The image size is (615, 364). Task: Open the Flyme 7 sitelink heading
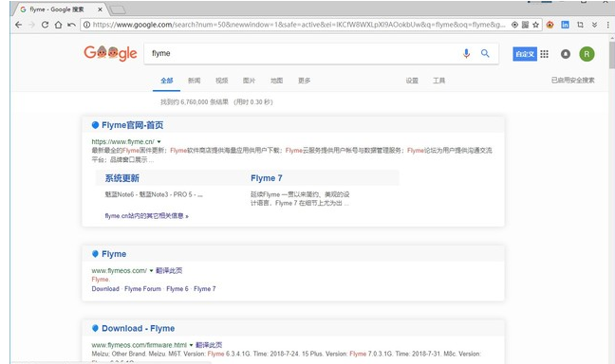coord(267,178)
